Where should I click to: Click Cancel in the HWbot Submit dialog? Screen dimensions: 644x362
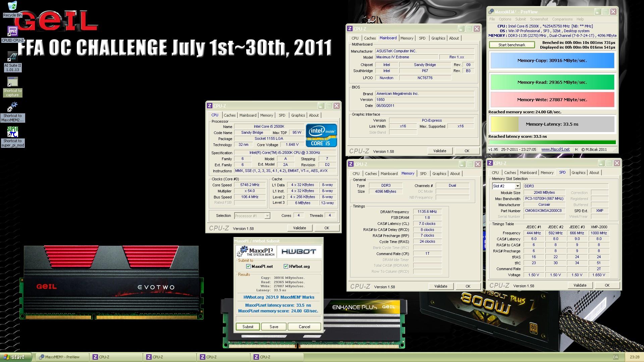pyautogui.click(x=304, y=327)
